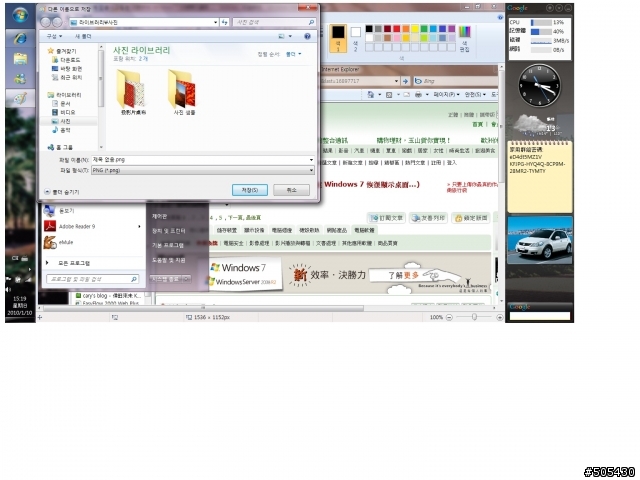The image size is (640, 480).
Task: Click the change view icon in dialog
Action: [281, 36]
